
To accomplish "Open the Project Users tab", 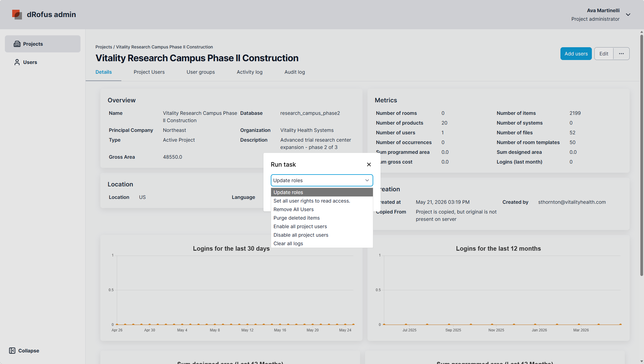I will pos(149,72).
